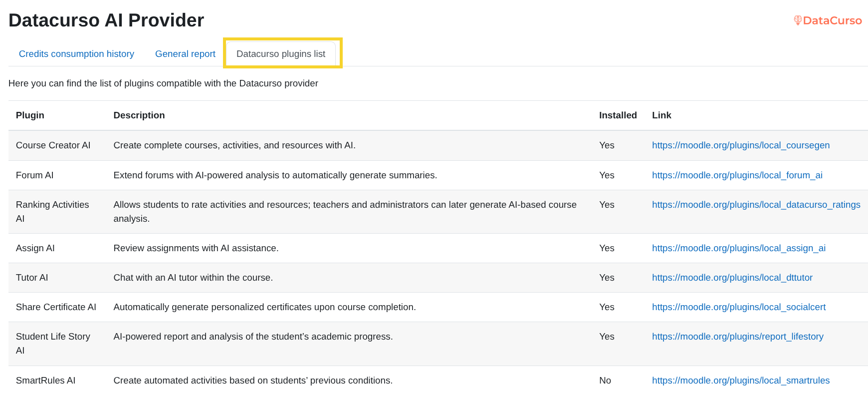This screenshot has width=868, height=397.
Task: Click the Course Creator AI description text
Action: point(234,145)
